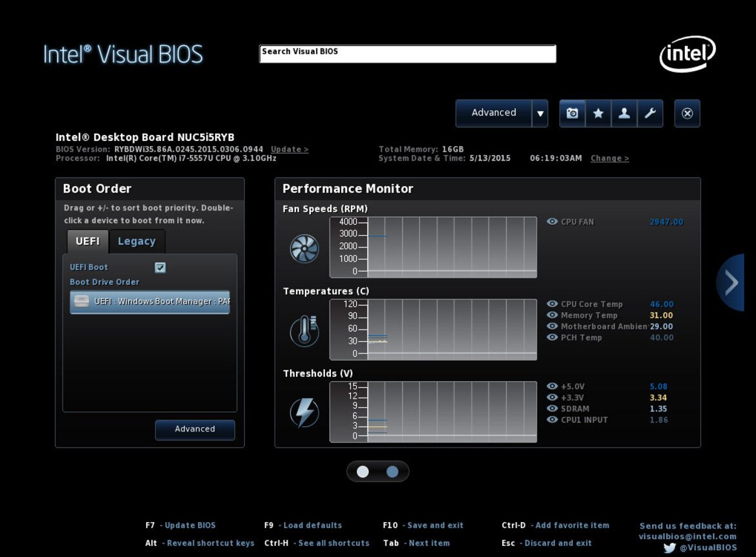Click the Boot Drive Order label
This screenshot has width=756, height=557.
point(104,282)
